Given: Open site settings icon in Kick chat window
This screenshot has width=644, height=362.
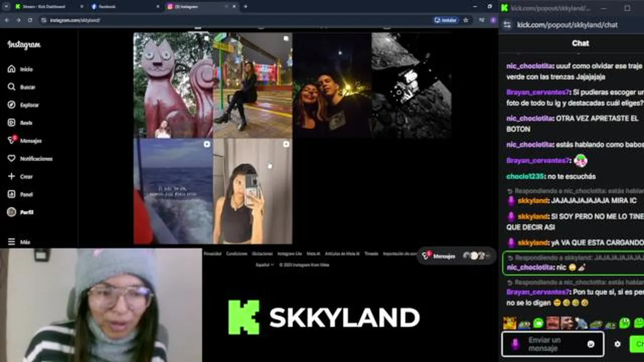Looking at the screenshot, I should [x=507, y=25].
